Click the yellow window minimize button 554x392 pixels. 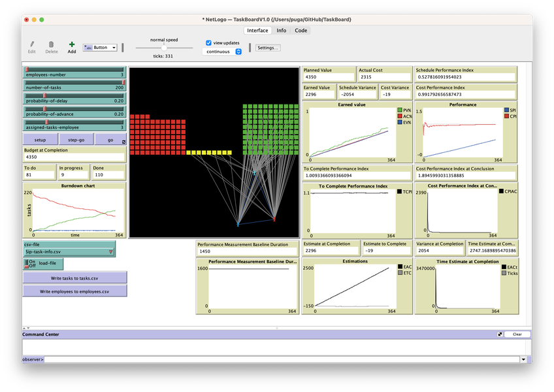point(34,20)
